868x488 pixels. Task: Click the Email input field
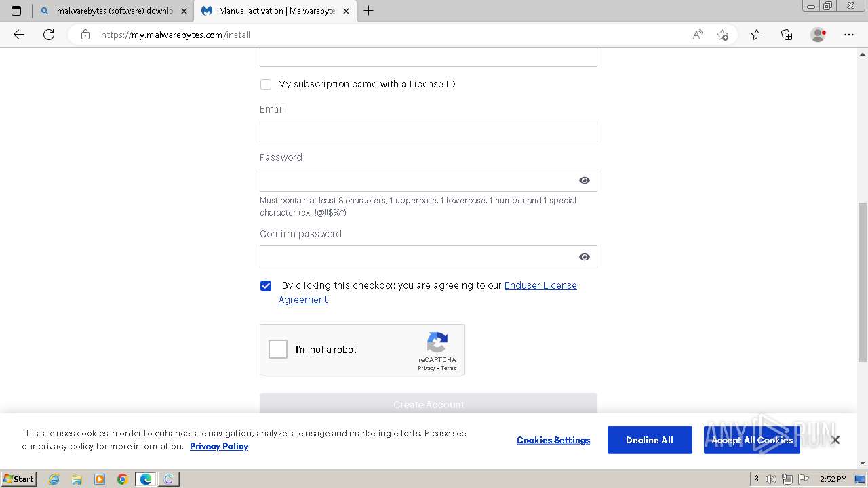click(x=429, y=131)
